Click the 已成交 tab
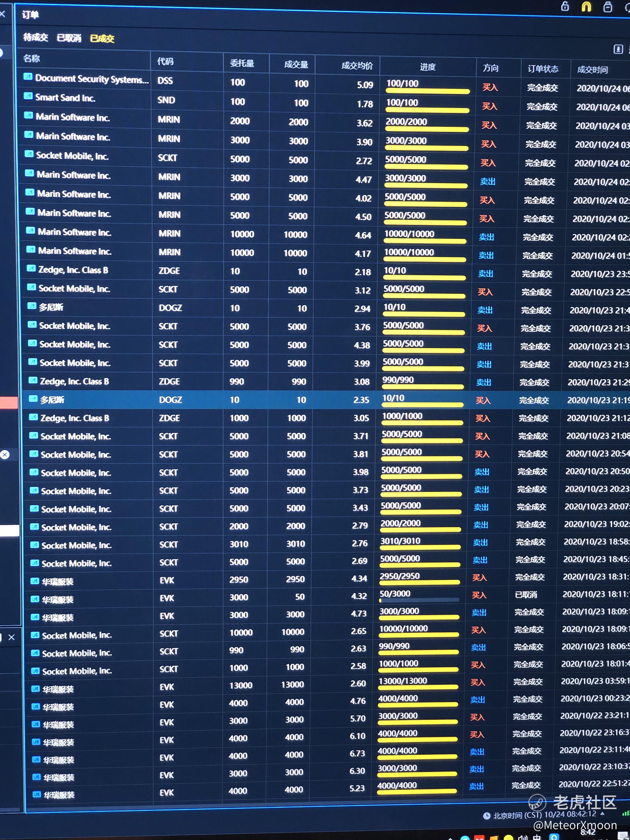 [x=102, y=39]
